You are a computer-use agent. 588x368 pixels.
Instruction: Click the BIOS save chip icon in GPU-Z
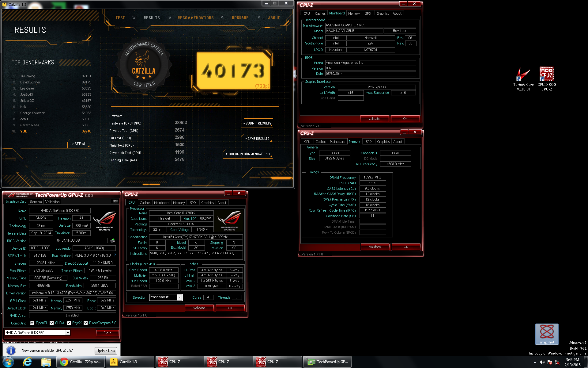[112, 241]
